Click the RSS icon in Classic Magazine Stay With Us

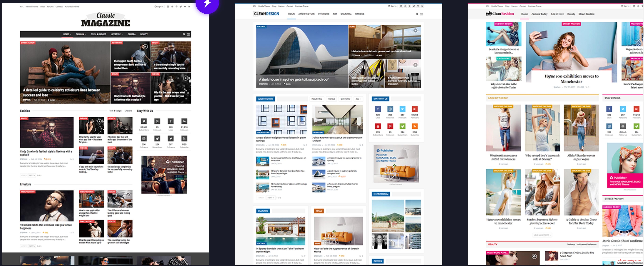point(184,138)
